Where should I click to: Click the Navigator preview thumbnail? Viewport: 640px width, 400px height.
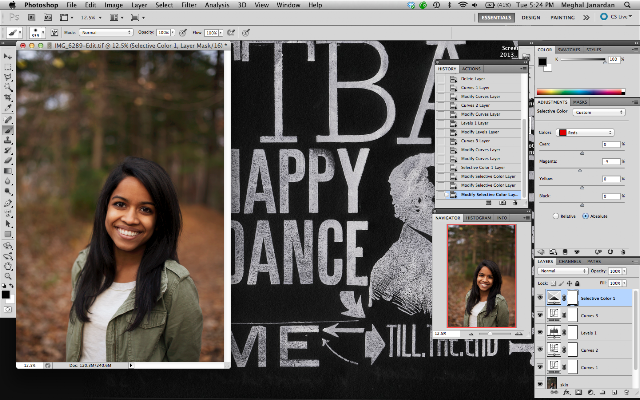click(x=482, y=276)
